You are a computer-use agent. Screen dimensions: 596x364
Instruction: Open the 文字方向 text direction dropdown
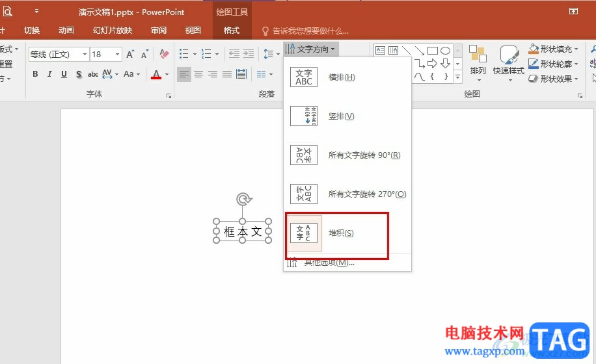[310, 49]
